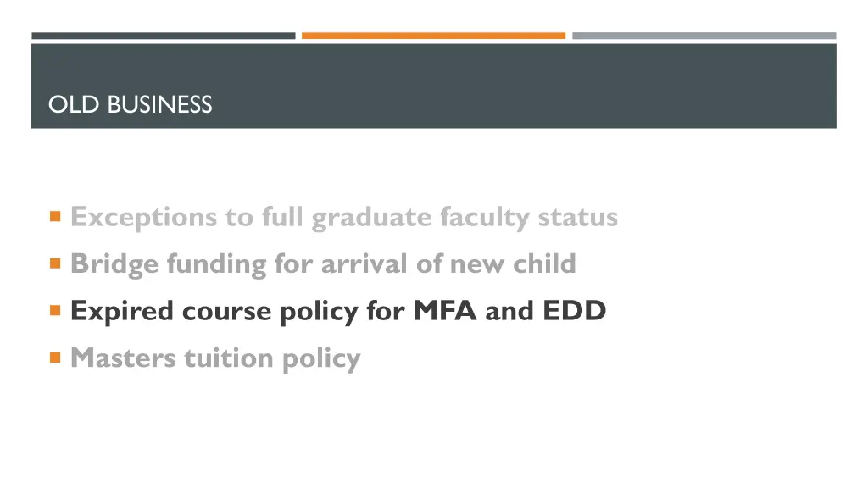Click the light gray accent bar at top right

[704, 36]
